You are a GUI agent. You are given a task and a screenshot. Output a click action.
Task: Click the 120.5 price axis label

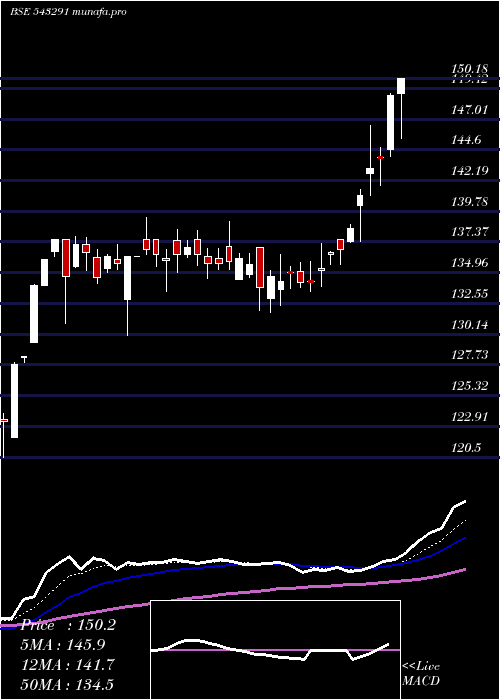[467, 447]
